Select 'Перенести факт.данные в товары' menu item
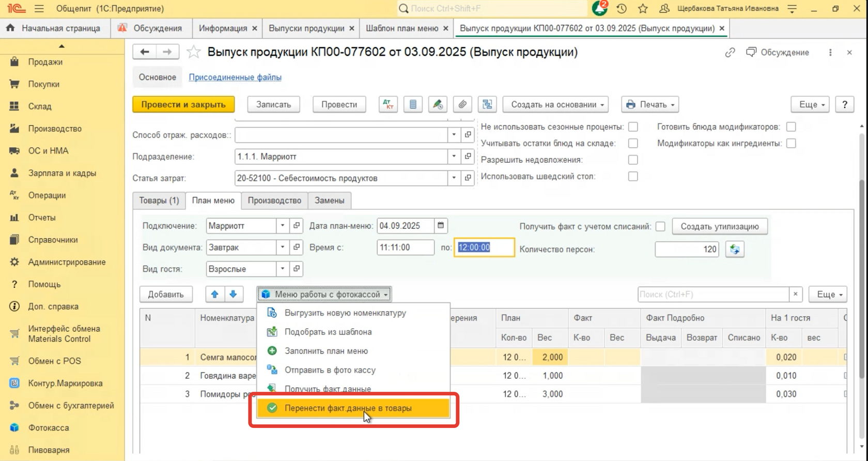 (x=348, y=408)
